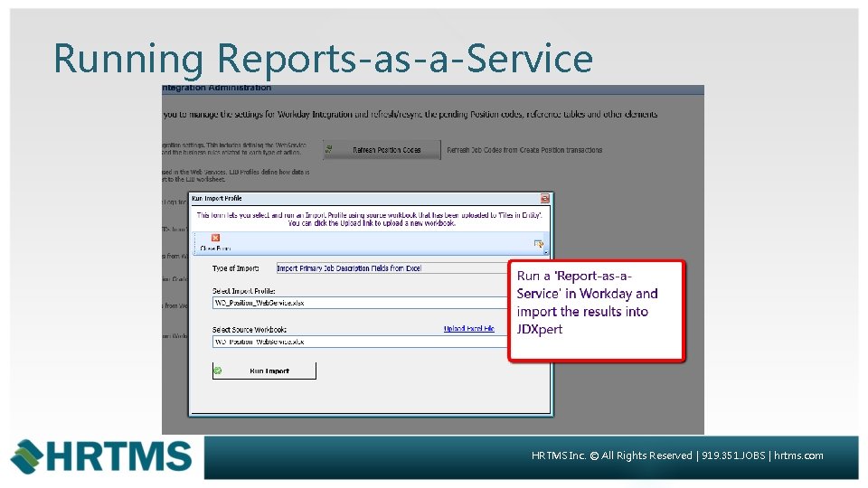
Task: Click the hrtms.com text in footer
Action: [x=798, y=455]
